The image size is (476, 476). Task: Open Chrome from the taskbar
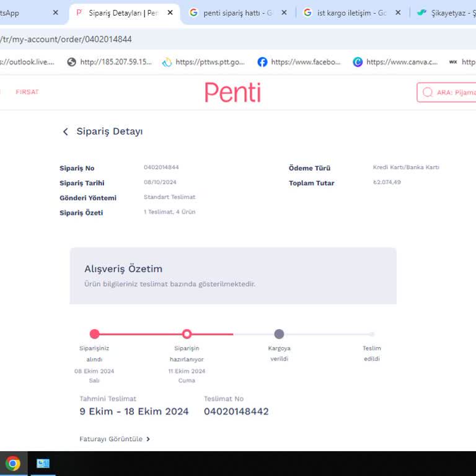pos(13,464)
